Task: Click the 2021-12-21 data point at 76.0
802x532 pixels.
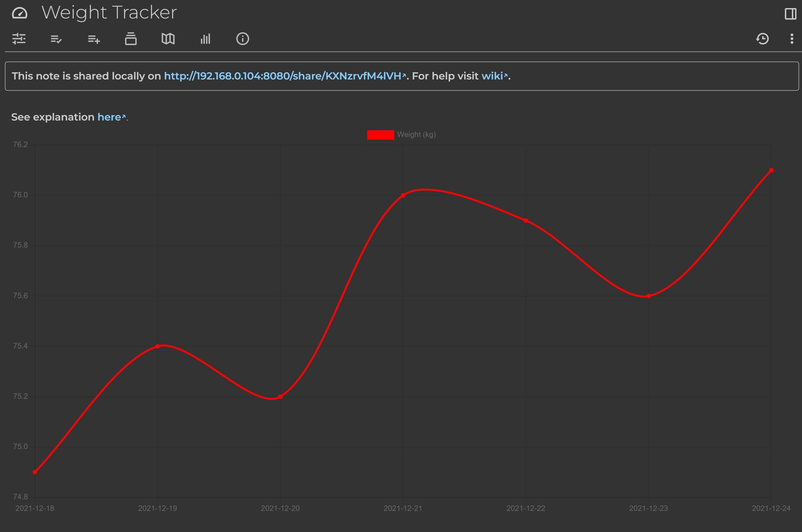Action: click(x=403, y=195)
